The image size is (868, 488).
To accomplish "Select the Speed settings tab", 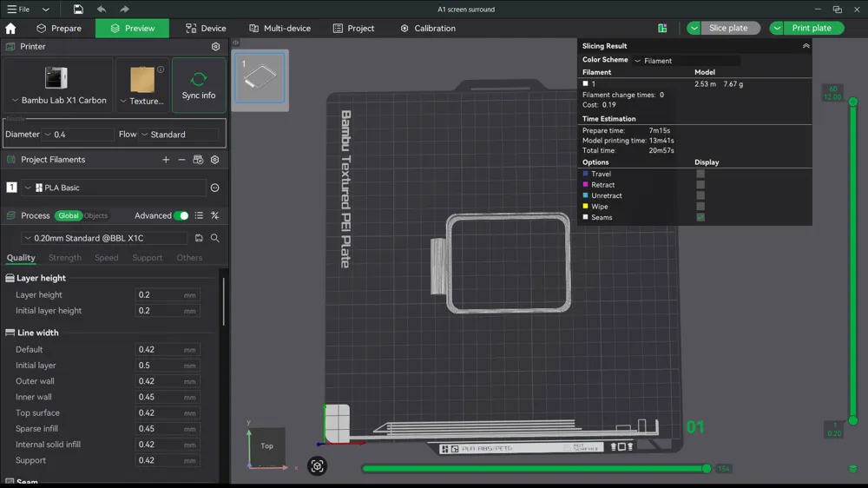I will coord(106,258).
